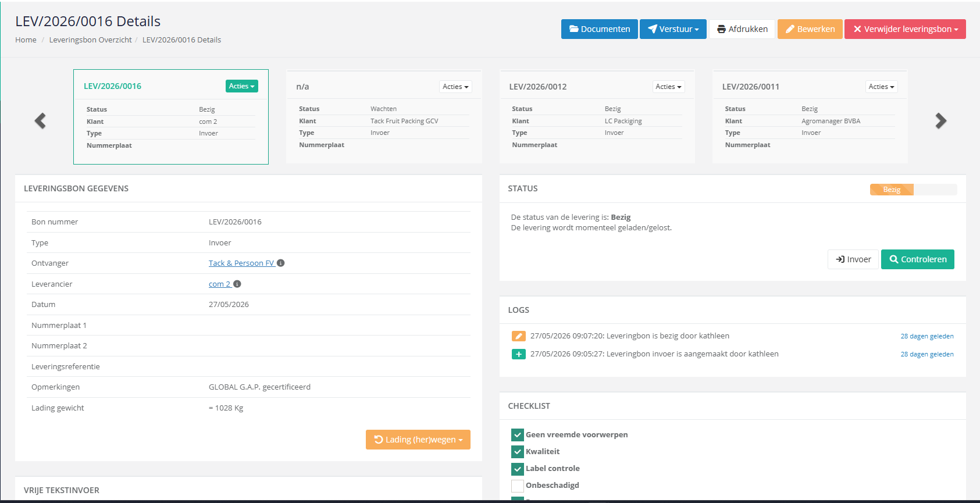
Task: Check the Onbeschadigd checkbox
Action: [517, 486]
